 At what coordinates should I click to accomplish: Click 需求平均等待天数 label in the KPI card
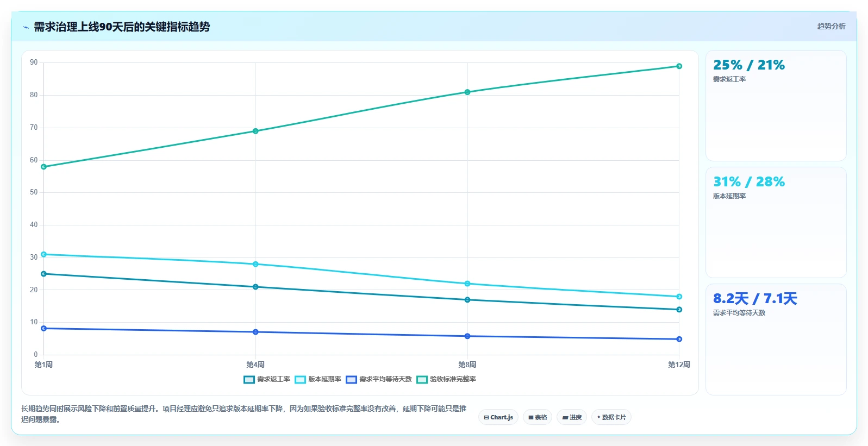(739, 313)
